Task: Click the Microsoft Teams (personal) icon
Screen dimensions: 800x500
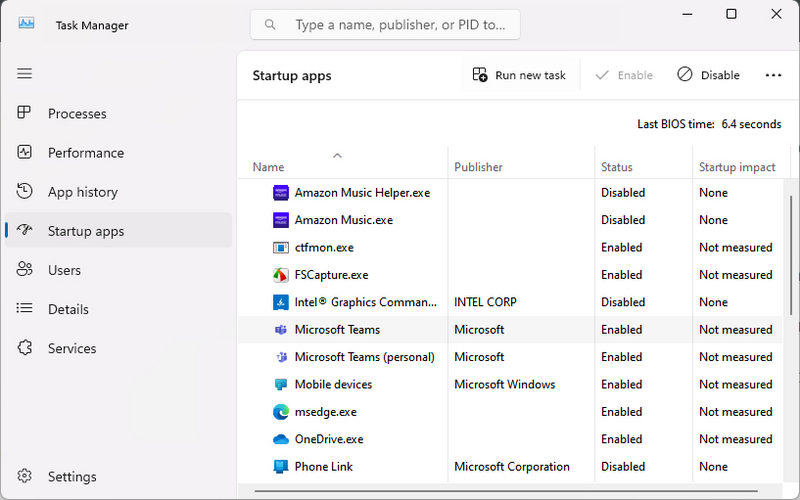Action: click(281, 357)
